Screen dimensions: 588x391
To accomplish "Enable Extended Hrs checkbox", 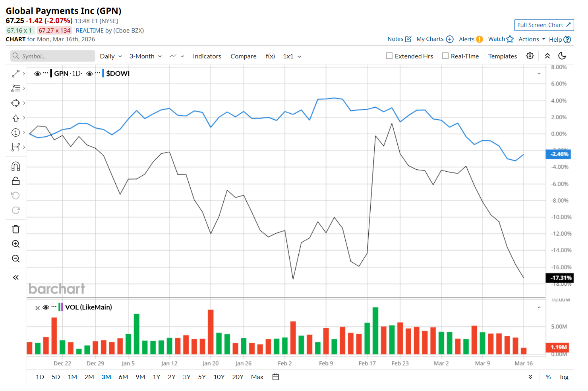I will [389, 56].
